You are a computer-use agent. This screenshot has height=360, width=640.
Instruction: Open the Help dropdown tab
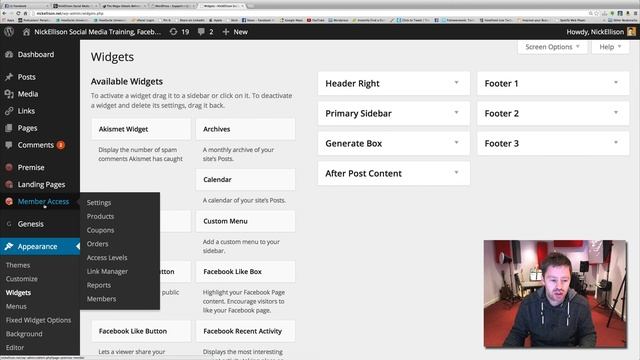pyautogui.click(x=610, y=47)
